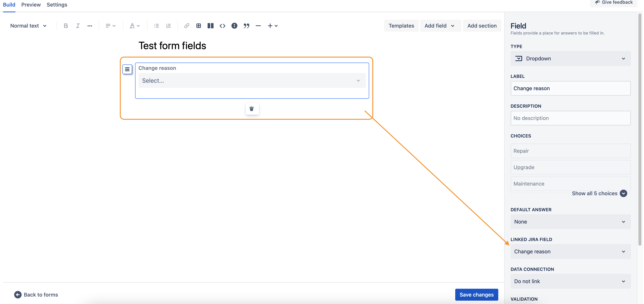
Task: Insert a code block
Action: coord(222,26)
